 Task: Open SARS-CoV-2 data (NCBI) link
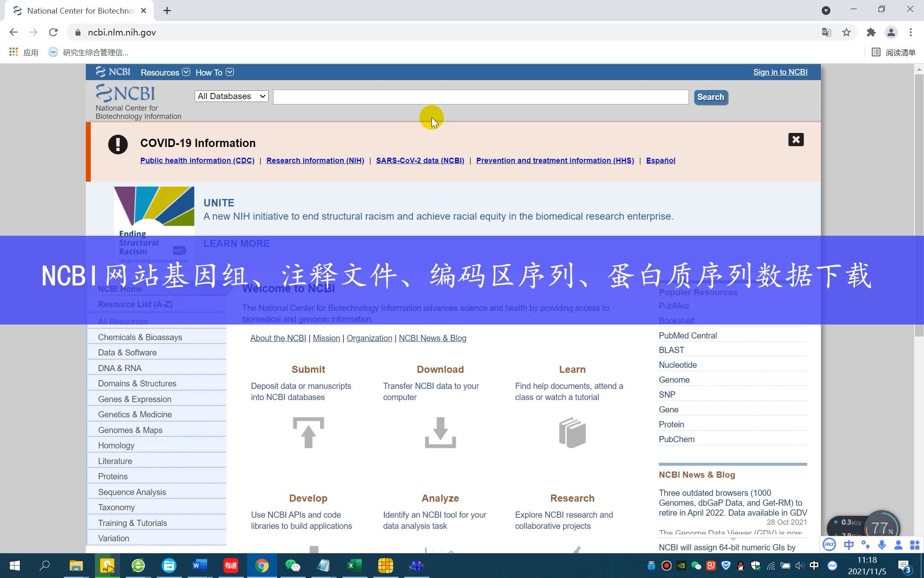pyautogui.click(x=420, y=161)
